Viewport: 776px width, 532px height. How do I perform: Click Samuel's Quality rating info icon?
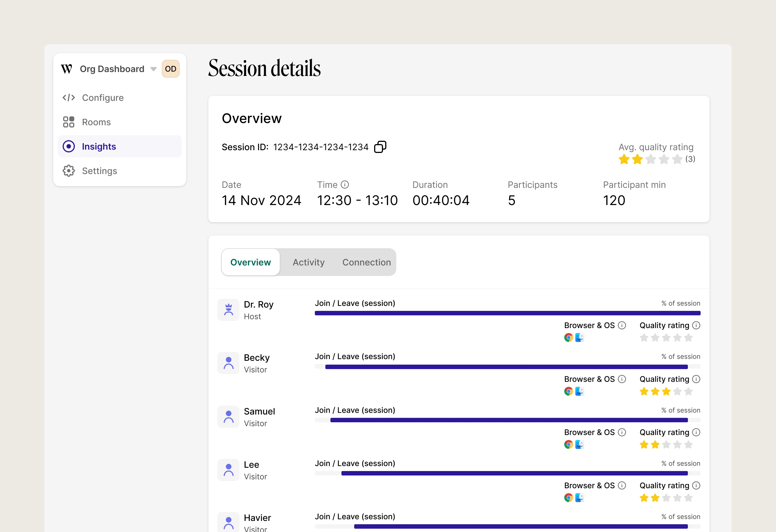(x=696, y=432)
